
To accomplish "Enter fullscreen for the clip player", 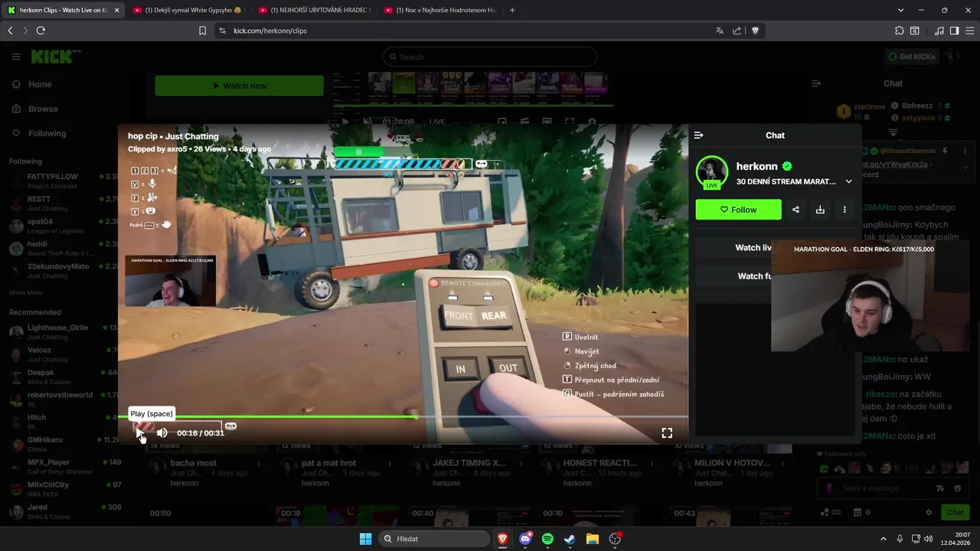I will (x=667, y=433).
